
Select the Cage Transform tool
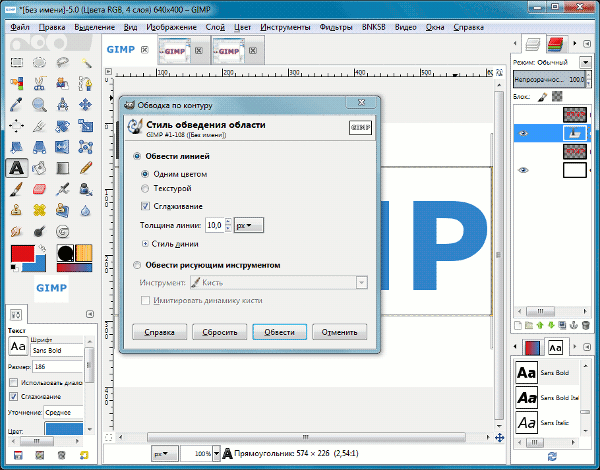(x=85, y=147)
